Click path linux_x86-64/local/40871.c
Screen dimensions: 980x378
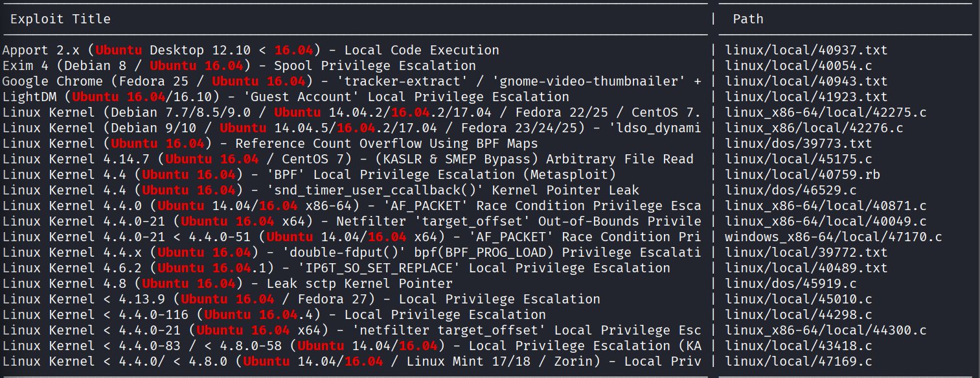click(826, 206)
